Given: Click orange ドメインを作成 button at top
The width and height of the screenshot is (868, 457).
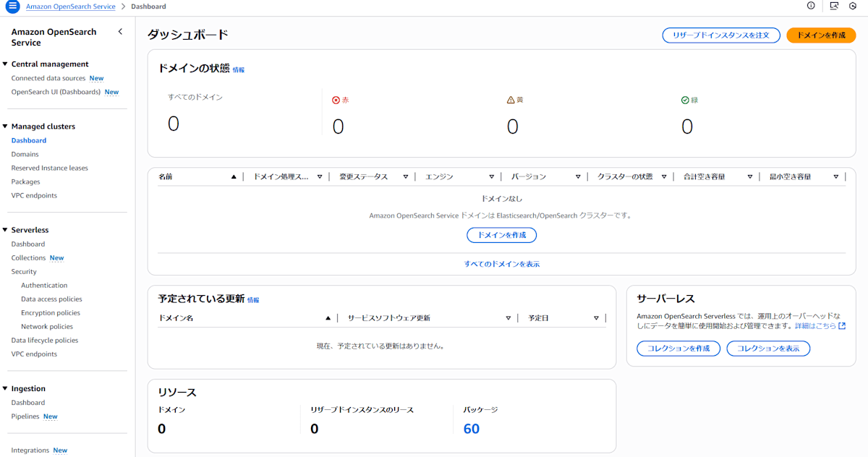Looking at the screenshot, I should click(x=821, y=35).
